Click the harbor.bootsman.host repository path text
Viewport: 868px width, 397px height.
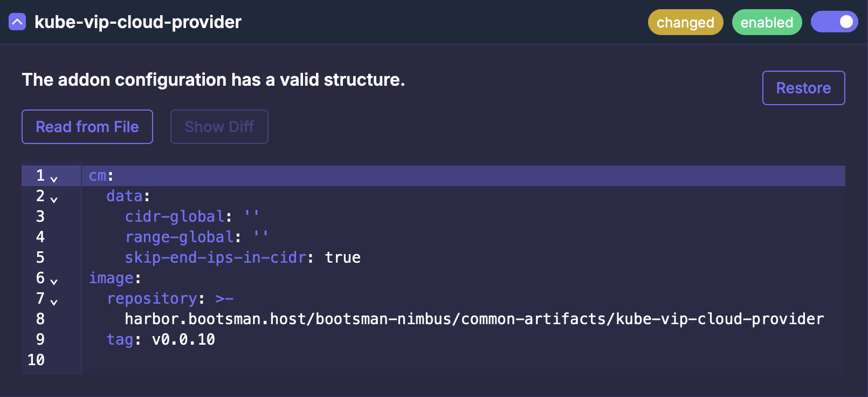474,319
